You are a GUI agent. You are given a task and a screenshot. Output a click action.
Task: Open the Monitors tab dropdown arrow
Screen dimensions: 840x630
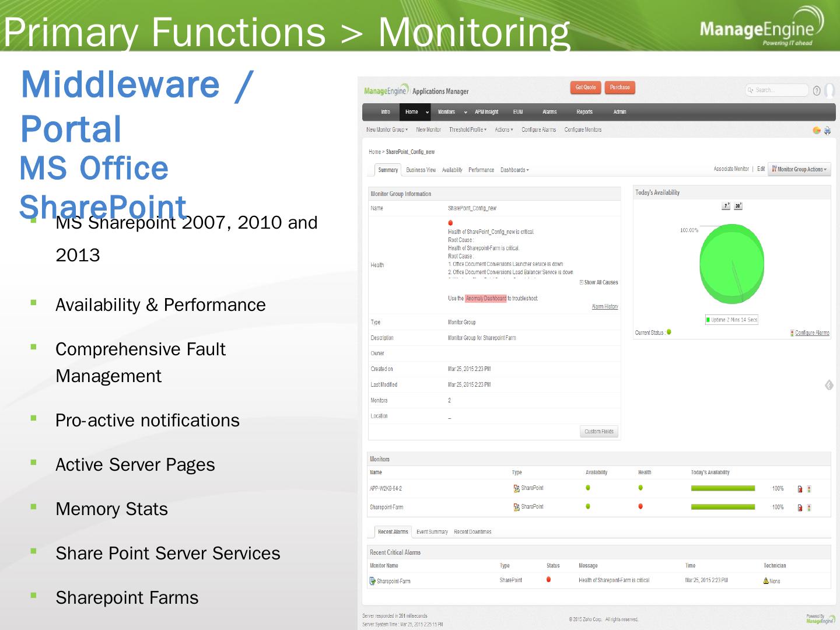[466, 112]
